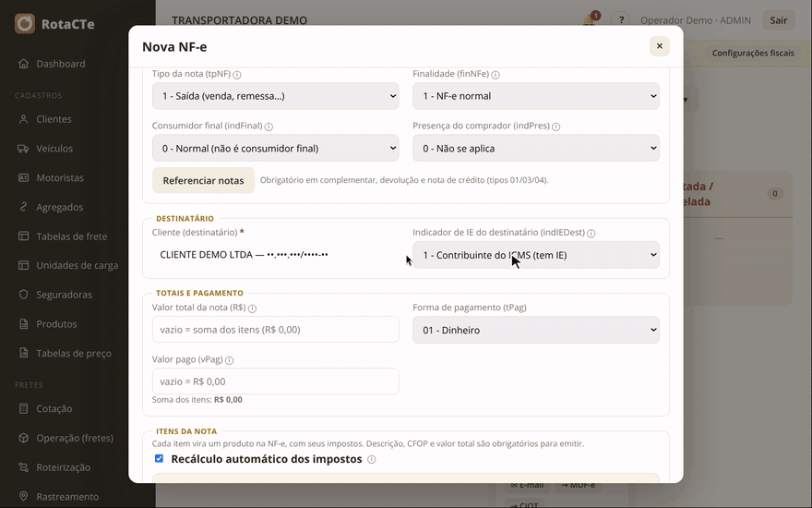Screen dimensions: 812x508
Task: Click TRANSPORTADORA DEMO header text
Action: point(239,20)
